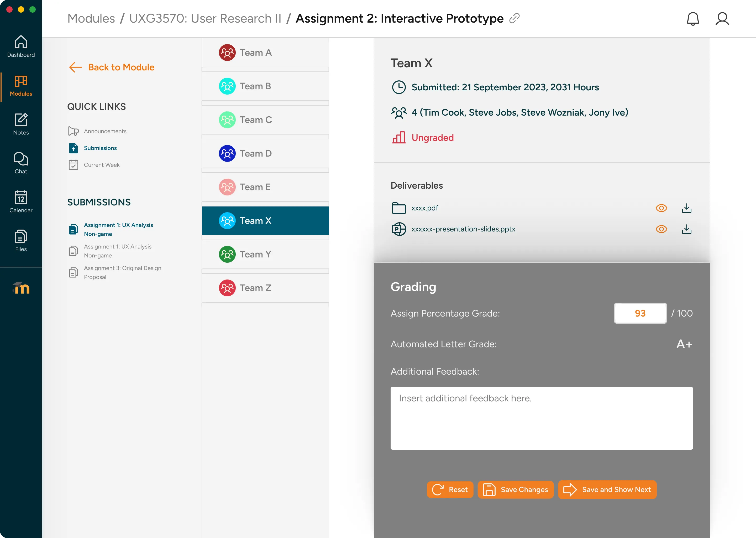Open the active Assignment 1: UX Analysis submission

[118, 229]
